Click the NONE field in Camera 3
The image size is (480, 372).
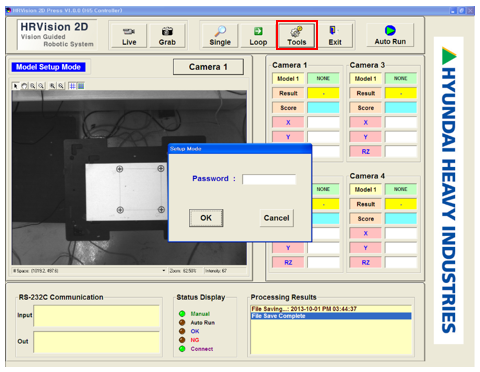401,79
